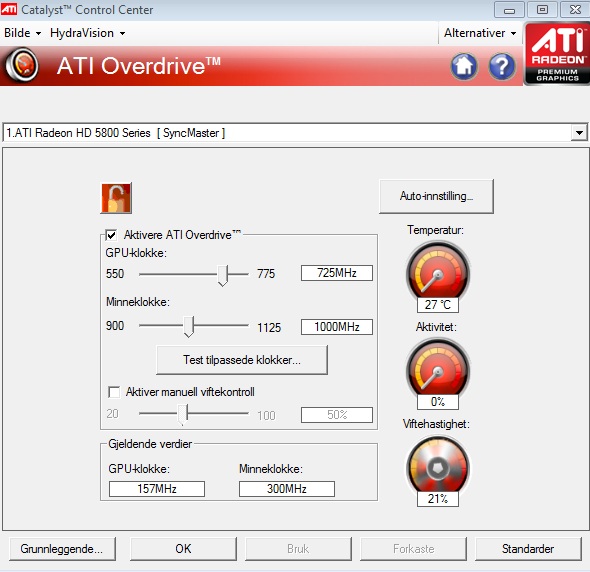Open help with the question mark icon
The width and height of the screenshot is (590, 572).
point(502,67)
